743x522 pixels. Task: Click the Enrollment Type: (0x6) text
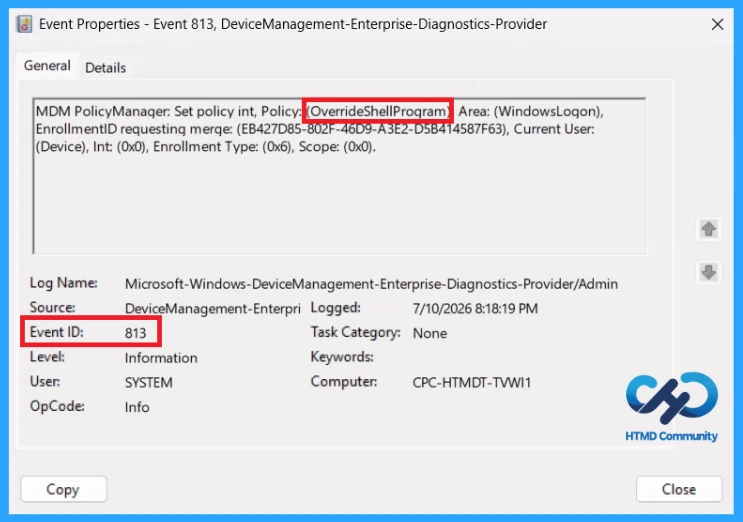(x=222, y=146)
